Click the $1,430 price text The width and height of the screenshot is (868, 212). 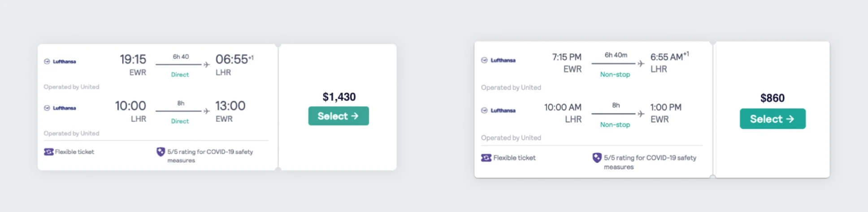point(339,97)
